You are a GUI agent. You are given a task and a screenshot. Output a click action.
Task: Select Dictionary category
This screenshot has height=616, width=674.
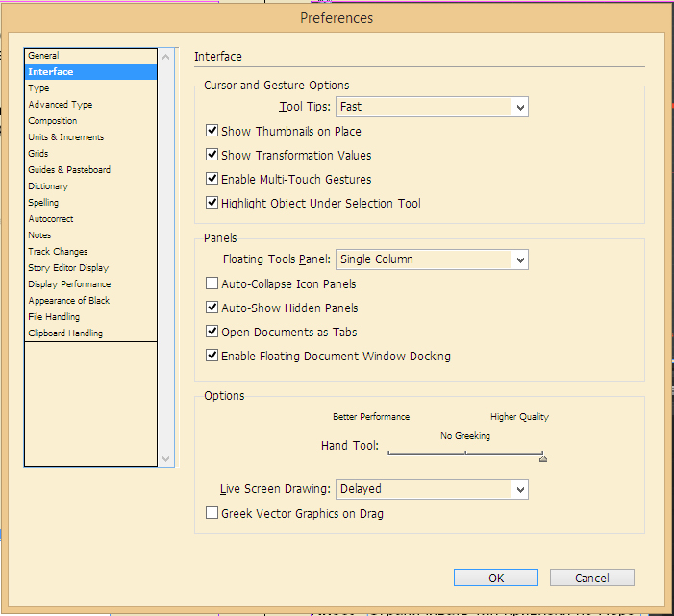pos(90,186)
